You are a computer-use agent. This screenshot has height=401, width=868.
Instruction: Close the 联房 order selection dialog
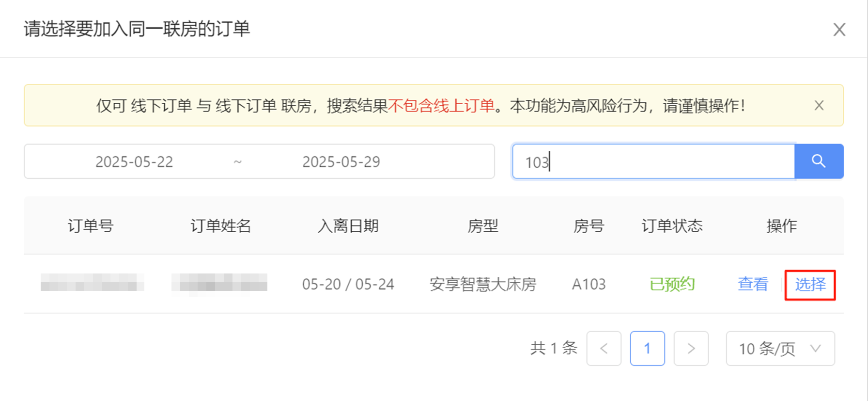[x=839, y=29]
